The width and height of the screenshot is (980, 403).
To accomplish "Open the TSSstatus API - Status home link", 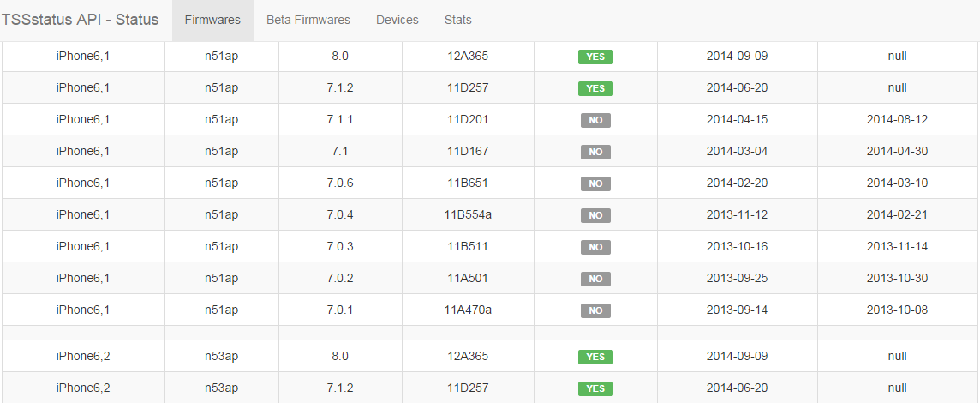I will coord(80,20).
